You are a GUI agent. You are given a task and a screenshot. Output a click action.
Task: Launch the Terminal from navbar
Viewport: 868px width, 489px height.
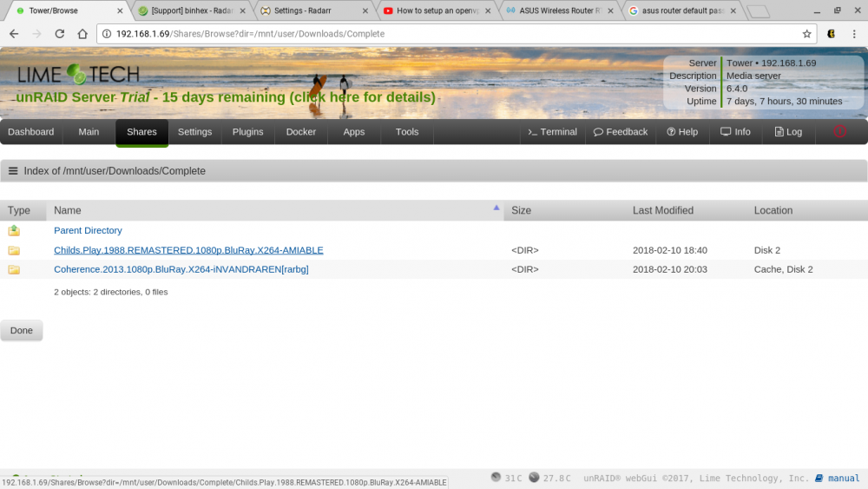552,132
